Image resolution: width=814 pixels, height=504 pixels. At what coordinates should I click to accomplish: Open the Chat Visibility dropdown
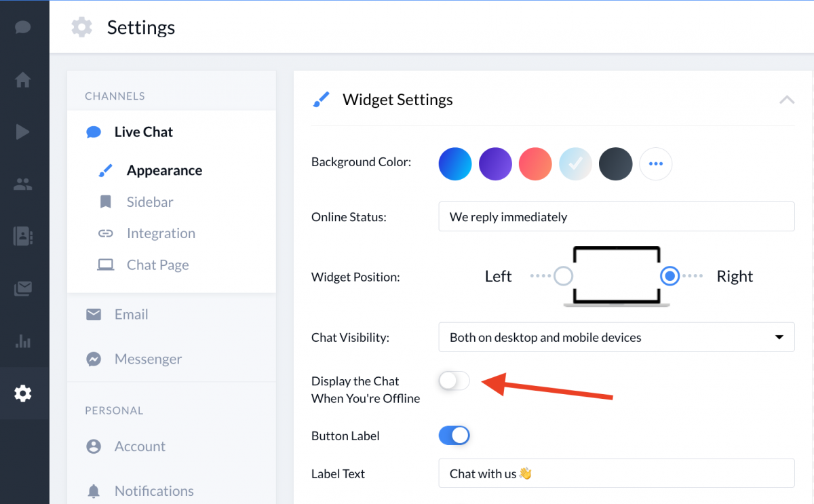click(617, 337)
